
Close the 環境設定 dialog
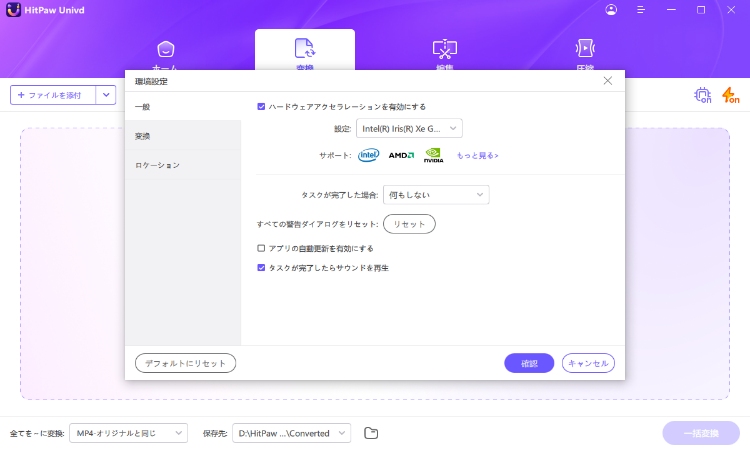click(607, 81)
